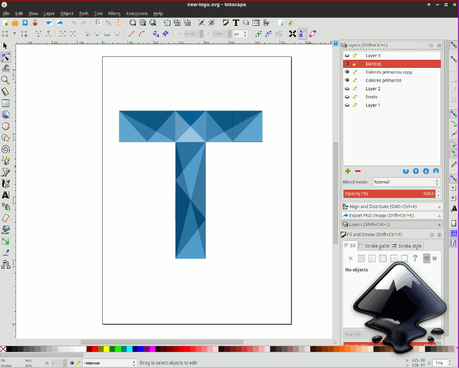
Task: Select the Gradient tool
Action: pyautogui.click(x=5, y=241)
